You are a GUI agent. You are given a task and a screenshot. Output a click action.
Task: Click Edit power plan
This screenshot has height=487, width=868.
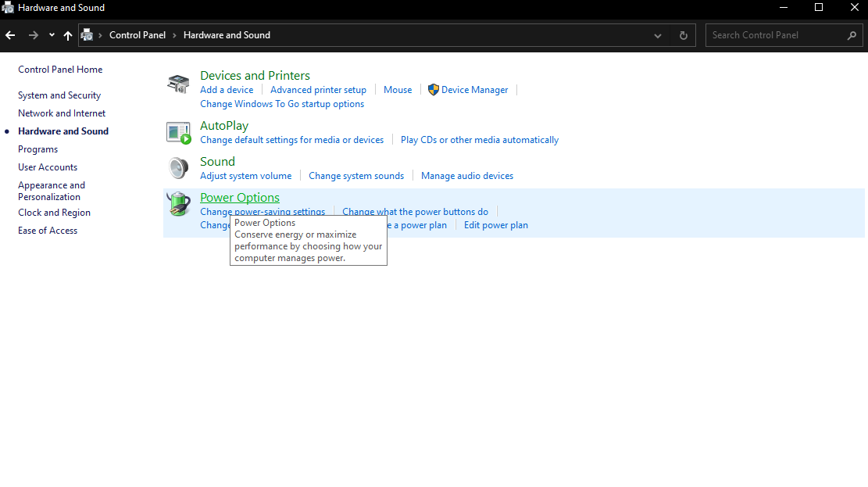tap(496, 225)
